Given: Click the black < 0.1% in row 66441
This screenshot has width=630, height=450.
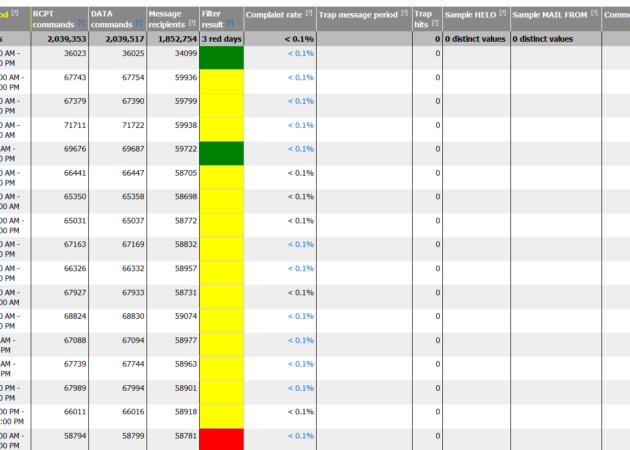Looking at the screenshot, I should tap(301, 173).
